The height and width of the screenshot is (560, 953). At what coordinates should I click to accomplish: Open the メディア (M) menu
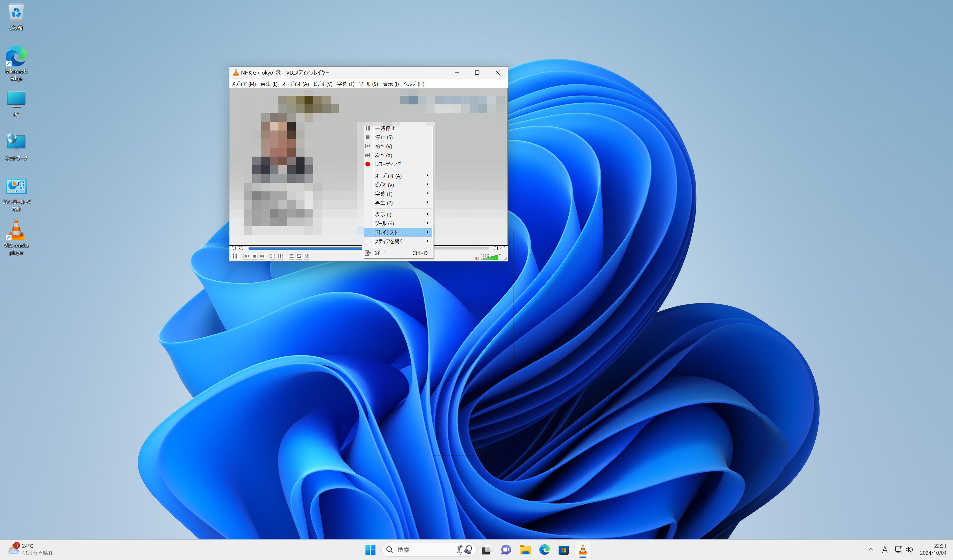pos(244,84)
